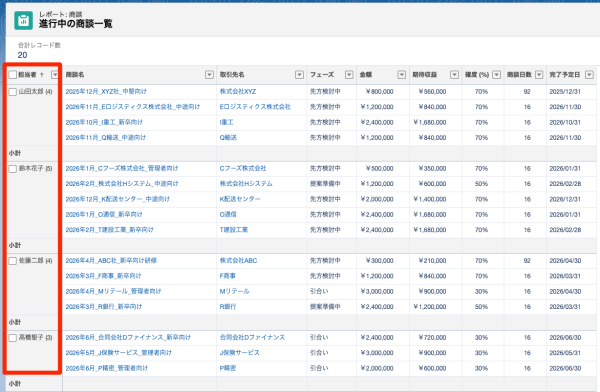Click the Mリテール account link
The width and height of the screenshot is (600, 392).
(x=235, y=291)
